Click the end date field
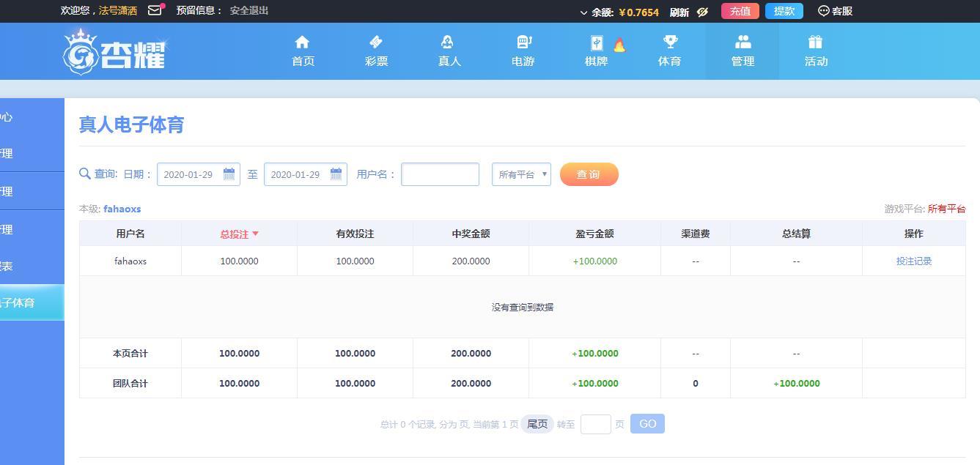 [x=306, y=174]
